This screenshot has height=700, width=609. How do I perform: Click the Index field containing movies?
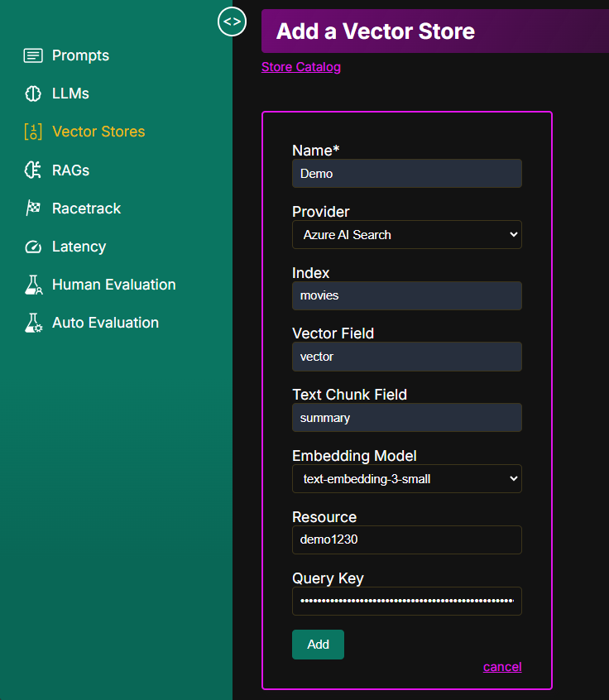(x=407, y=295)
